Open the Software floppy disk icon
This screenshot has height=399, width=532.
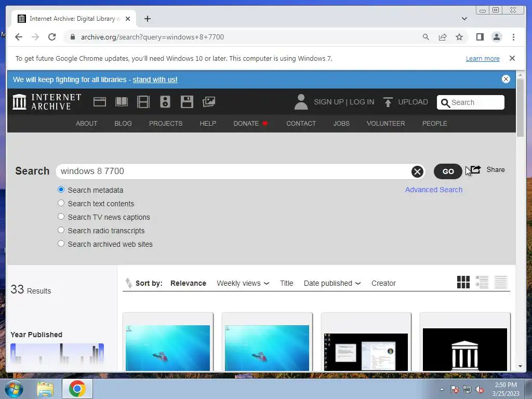(187, 102)
